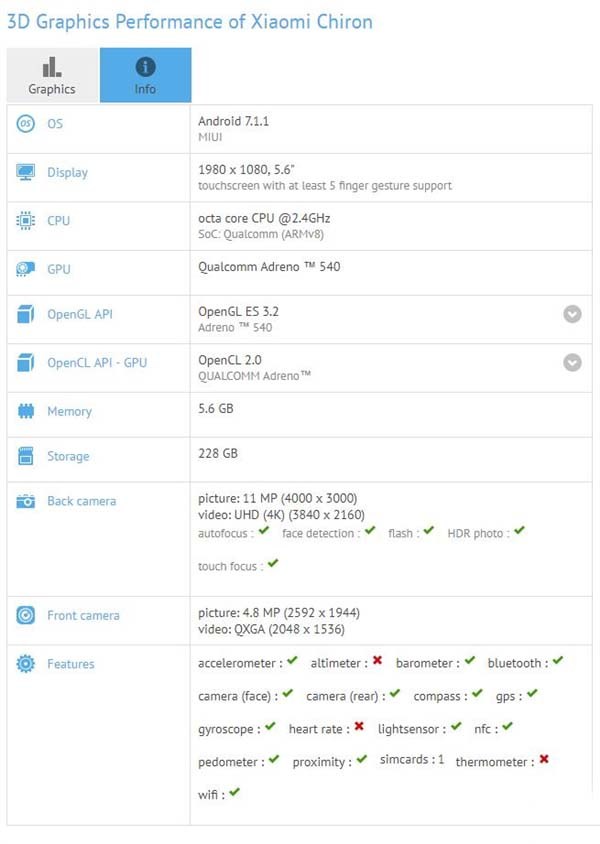Expand the OpenCL 2.0 details arrow
The image size is (600, 844).
click(572, 362)
